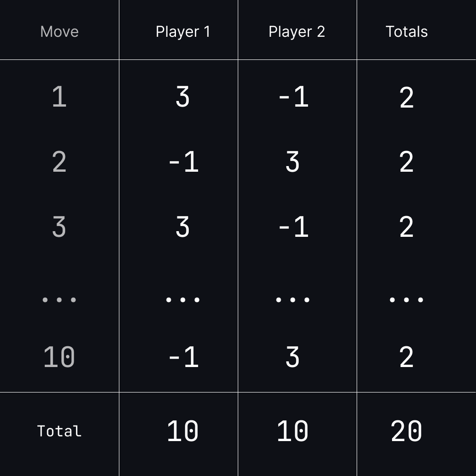Select the Totals column header
This screenshot has height=476, width=476.
tap(407, 32)
